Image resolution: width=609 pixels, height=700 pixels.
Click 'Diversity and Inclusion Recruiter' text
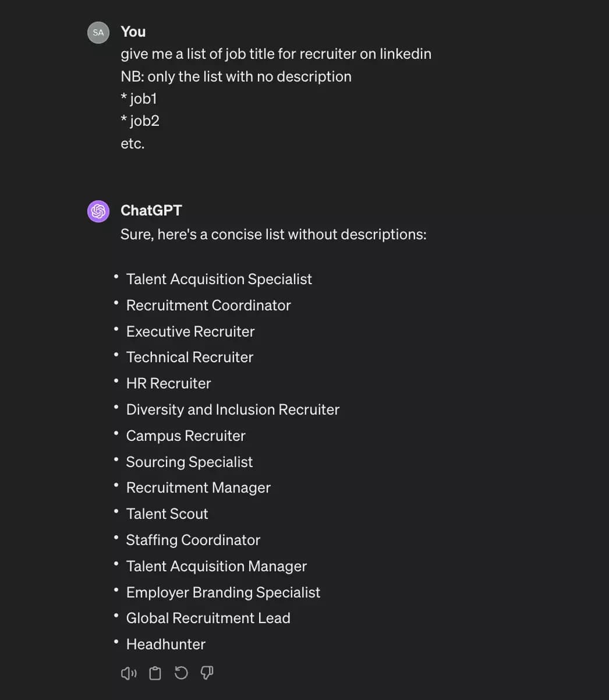[233, 409]
